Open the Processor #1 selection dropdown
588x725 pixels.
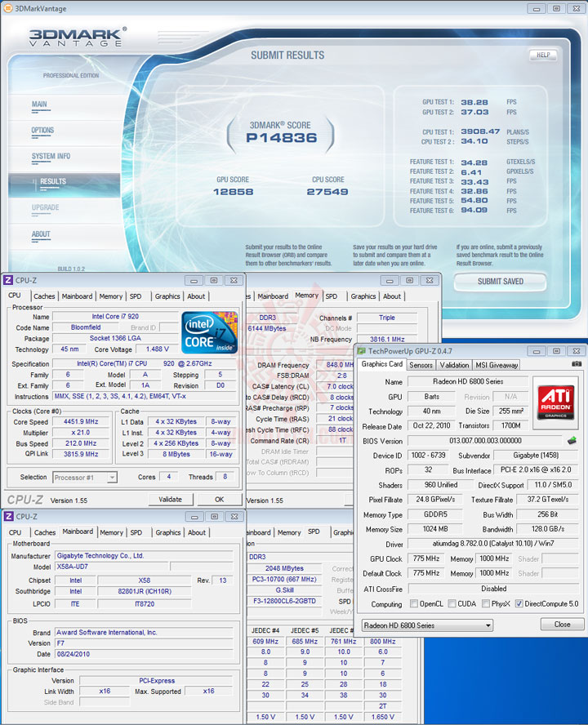point(85,477)
